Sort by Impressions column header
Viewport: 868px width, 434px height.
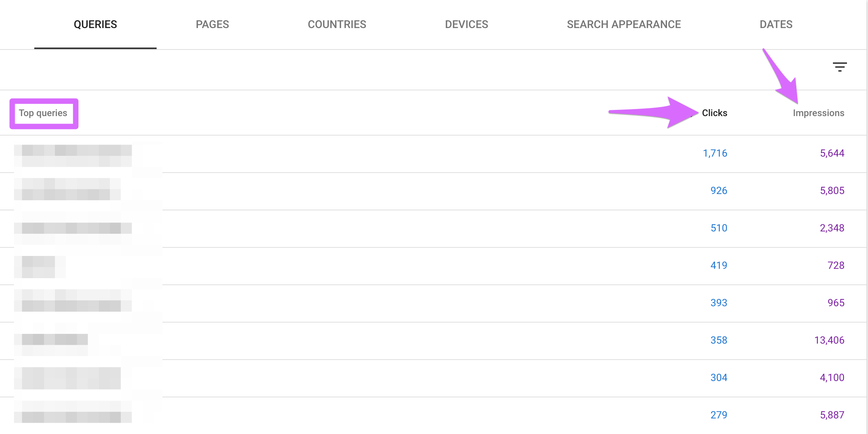click(x=819, y=113)
